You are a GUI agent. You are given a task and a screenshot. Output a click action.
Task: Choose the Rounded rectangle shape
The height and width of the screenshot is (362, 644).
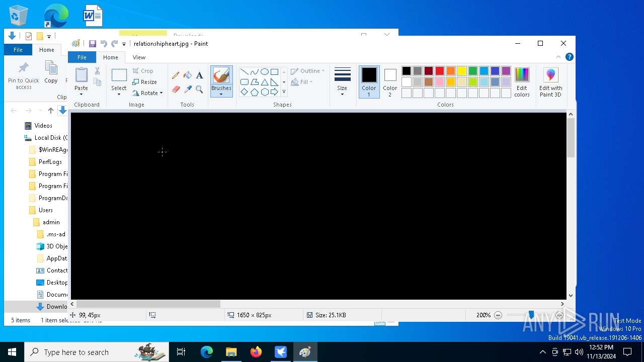pos(244,82)
